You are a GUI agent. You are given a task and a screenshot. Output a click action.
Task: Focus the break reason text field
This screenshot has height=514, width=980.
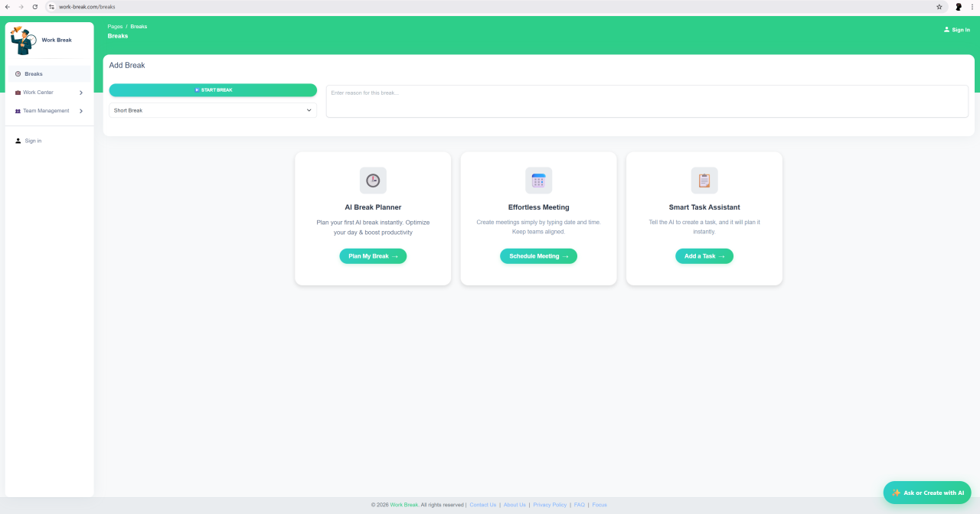point(647,101)
